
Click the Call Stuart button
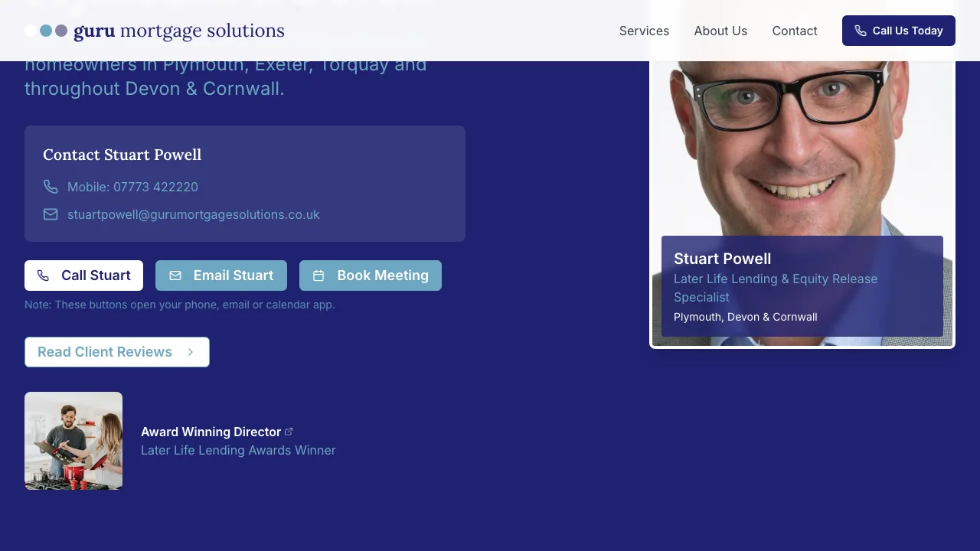[x=83, y=275]
